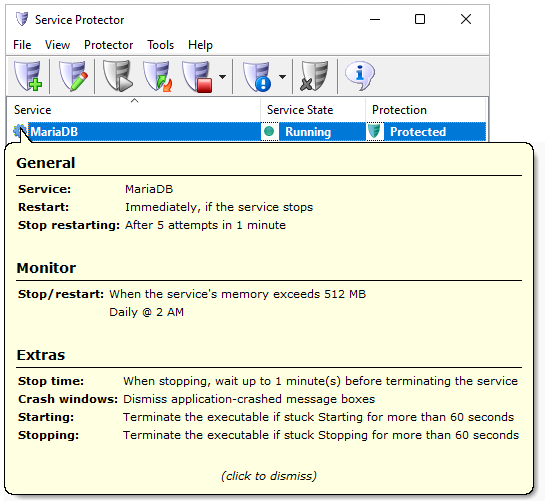
Task: Expand the dropdown arrow beside the stop icon
Action: coord(222,76)
